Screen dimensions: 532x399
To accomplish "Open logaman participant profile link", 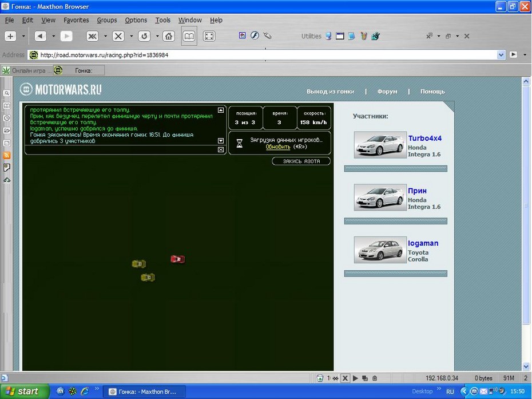I will pos(423,243).
